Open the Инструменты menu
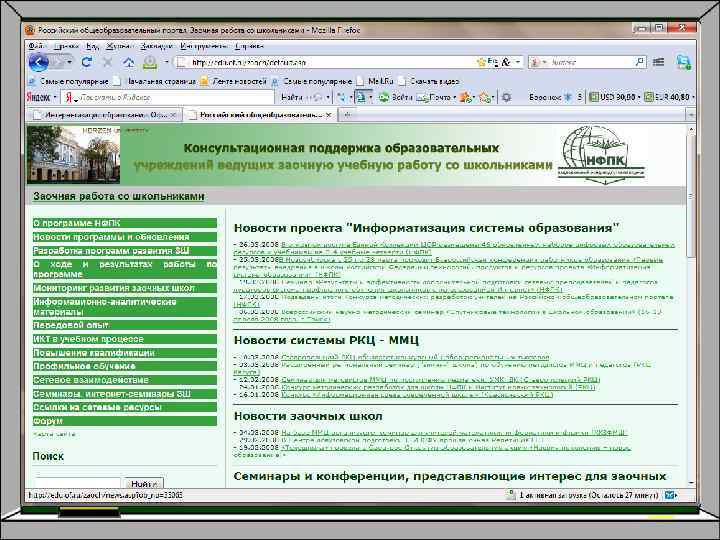The height and width of the screenshot is (540, 720). tap(203, 46)
